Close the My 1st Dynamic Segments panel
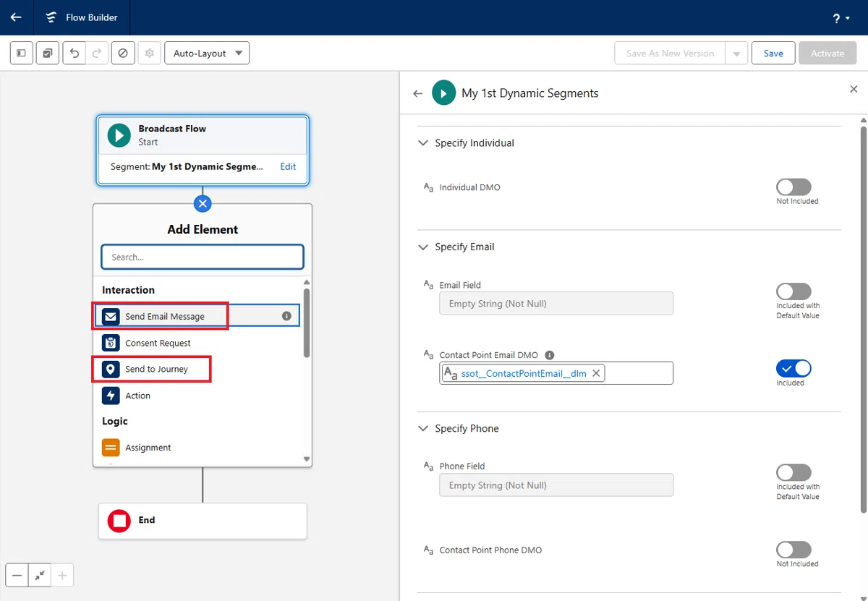The image size is (868, 601). (x=853, y=89)
